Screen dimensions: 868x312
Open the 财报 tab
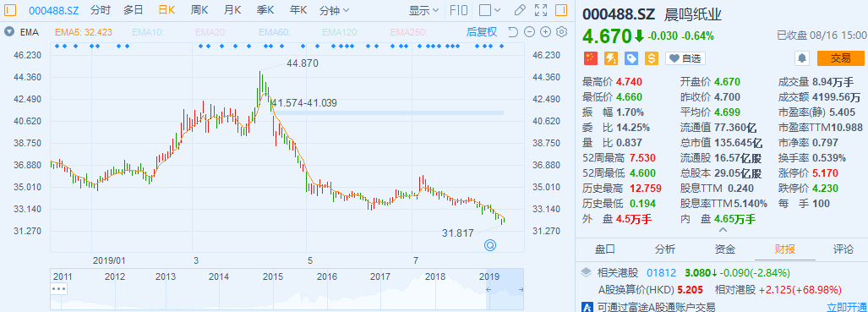[x=784, y=249]
